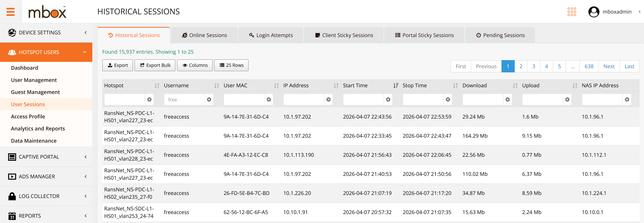Sort by the Download column
The width and height of the screenshot is (644, 223).
click(515, 86)
